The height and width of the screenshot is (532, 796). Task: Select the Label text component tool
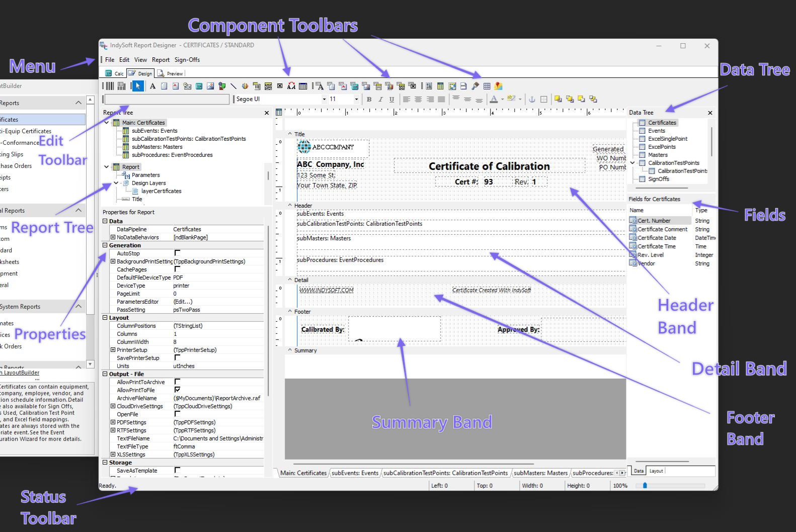152,86
